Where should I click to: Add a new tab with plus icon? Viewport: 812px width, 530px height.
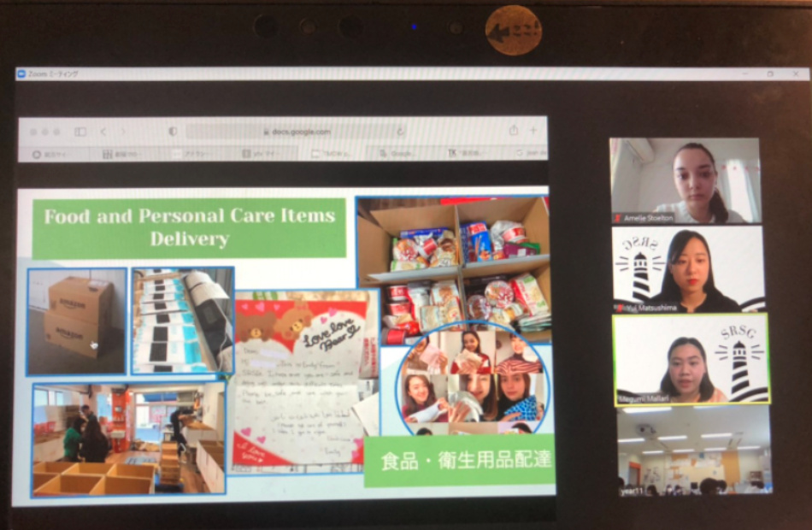[533, 131]
